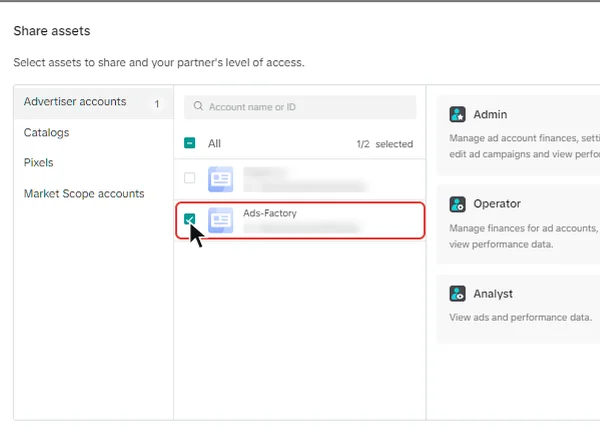The image size is (600, 440).
Task: Open the Pixels section
Action: (38, 163)
